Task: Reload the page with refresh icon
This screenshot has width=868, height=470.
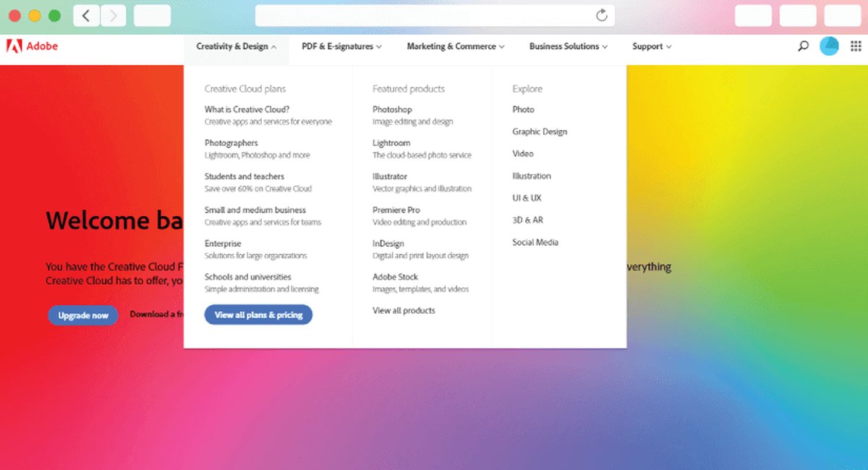Action: pos(601,15)
